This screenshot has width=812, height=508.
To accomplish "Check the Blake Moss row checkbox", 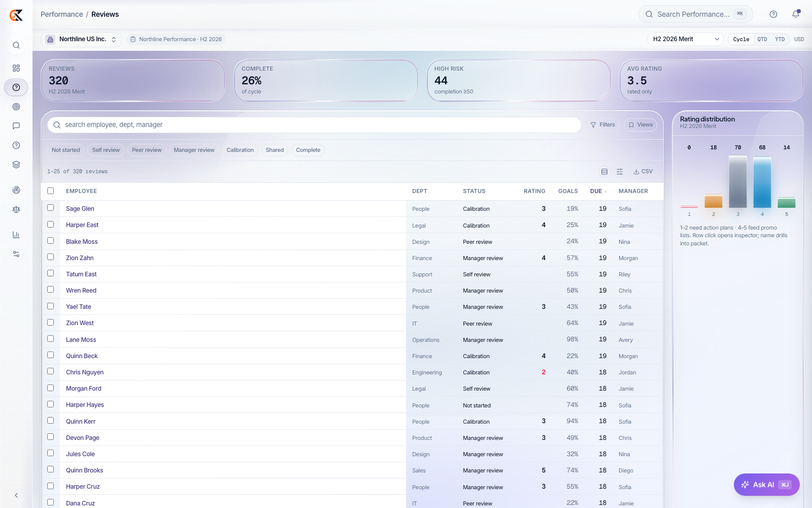I will pos(50,240).
